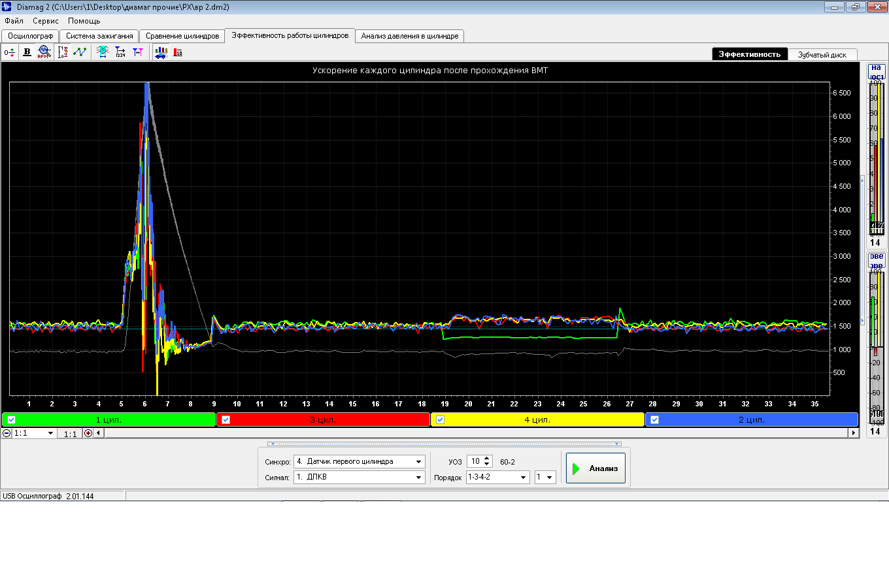The height and width of the screenshot is (588, 889).
Task: Open the Помощь menu
Action: click(84, 21)
